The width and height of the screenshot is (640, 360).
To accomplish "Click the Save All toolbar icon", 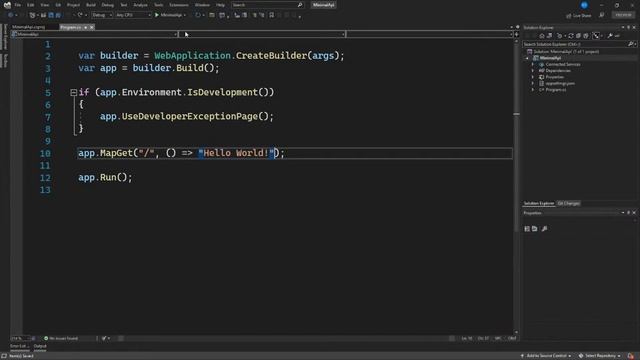I will pyautogui.click(x=58, y=15).
